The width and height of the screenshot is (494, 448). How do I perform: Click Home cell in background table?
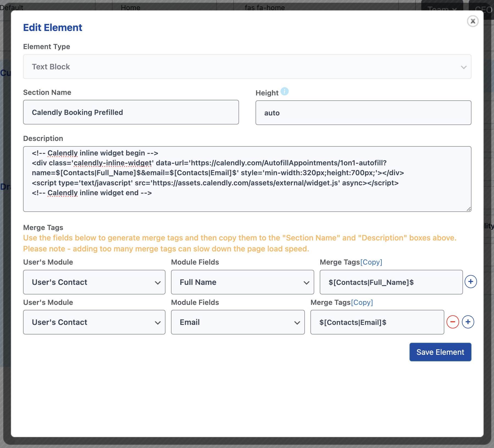(130, 8)
